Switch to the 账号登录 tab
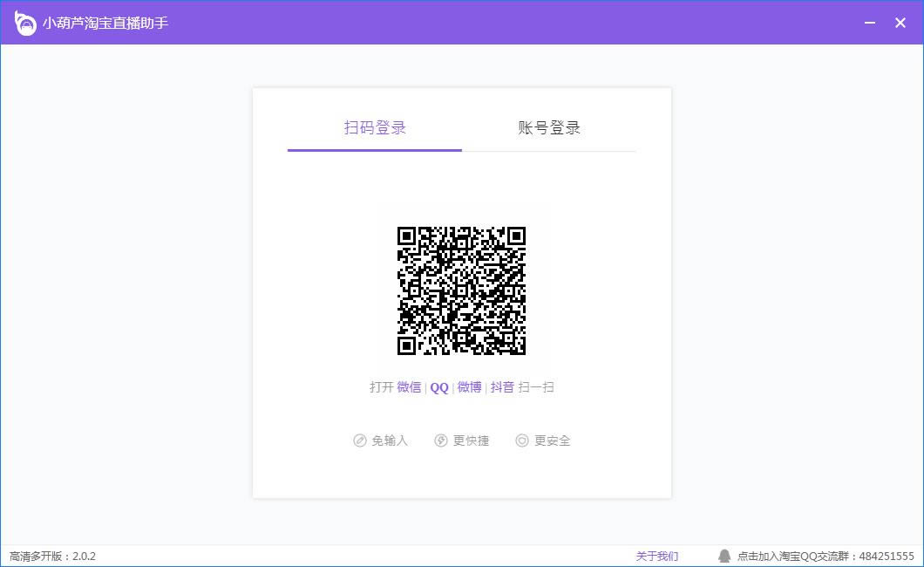The width and height of the screenshot is (924, 567). click(548, 128)
